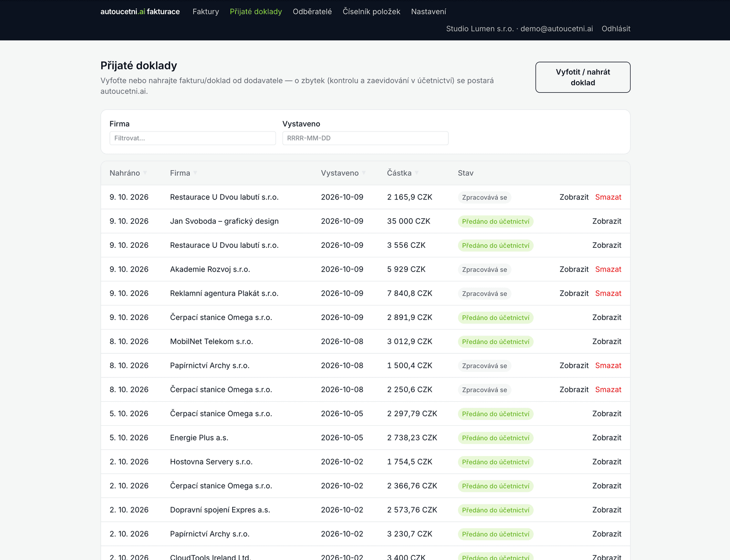View the MobilNet Telekom s.r.o. document
Image resolution: width=730 pixels, height=560 pixels.
tap(607, 341)
